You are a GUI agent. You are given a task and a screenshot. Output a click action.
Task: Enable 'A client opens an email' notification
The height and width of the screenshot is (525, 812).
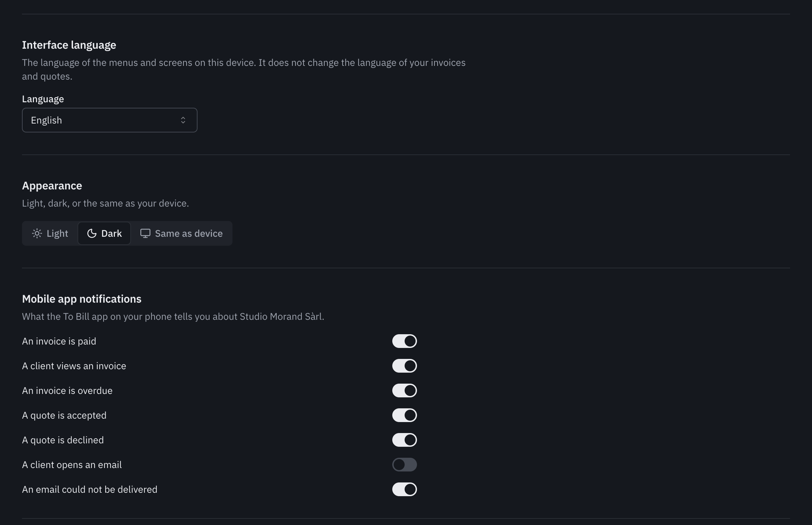pyautogui.click(x=405, y=465)
